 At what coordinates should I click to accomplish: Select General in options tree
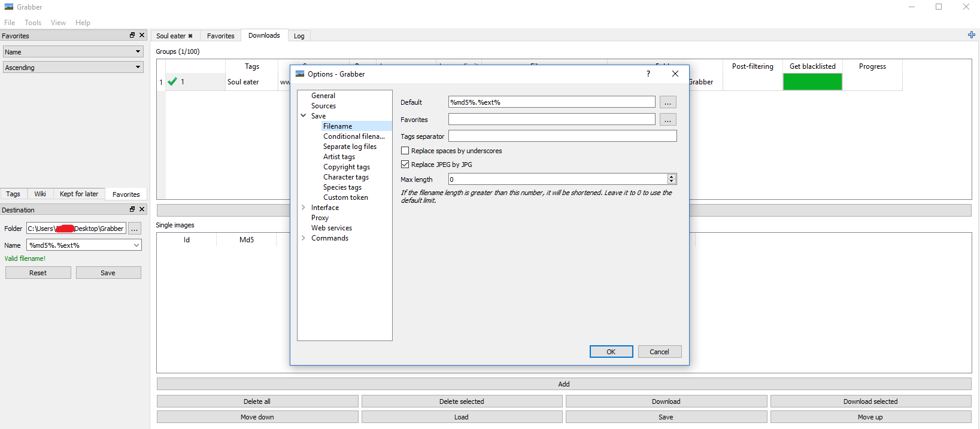[323, 96]
